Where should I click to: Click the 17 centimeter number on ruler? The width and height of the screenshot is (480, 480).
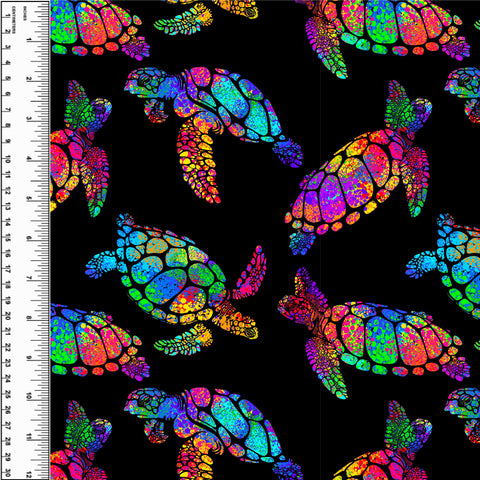(7, 269)
